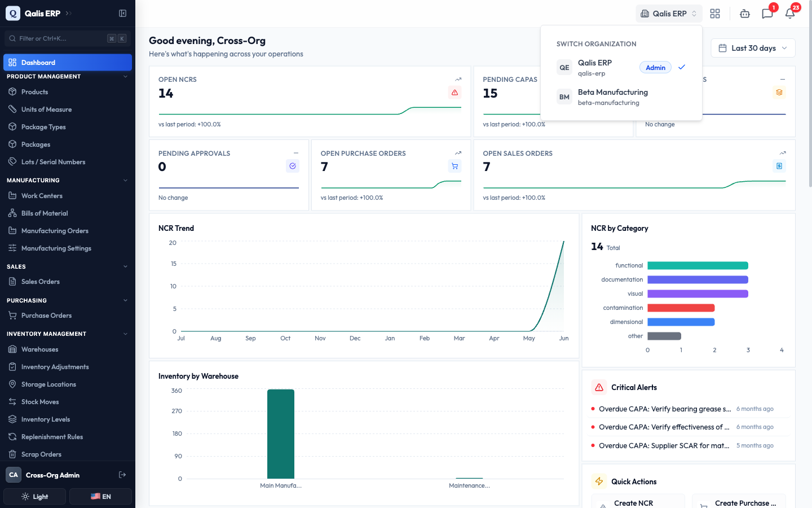Image resolution: width=812 pixels, height=508 pixels.
Task: Collapse the sidebar panel icon
Action: click(122, 13)
